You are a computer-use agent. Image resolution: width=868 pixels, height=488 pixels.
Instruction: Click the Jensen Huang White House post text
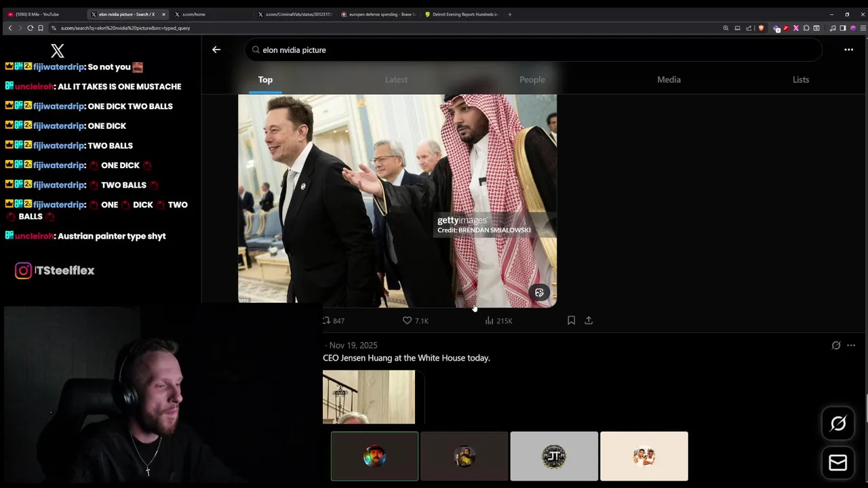(x=406, y=358)
